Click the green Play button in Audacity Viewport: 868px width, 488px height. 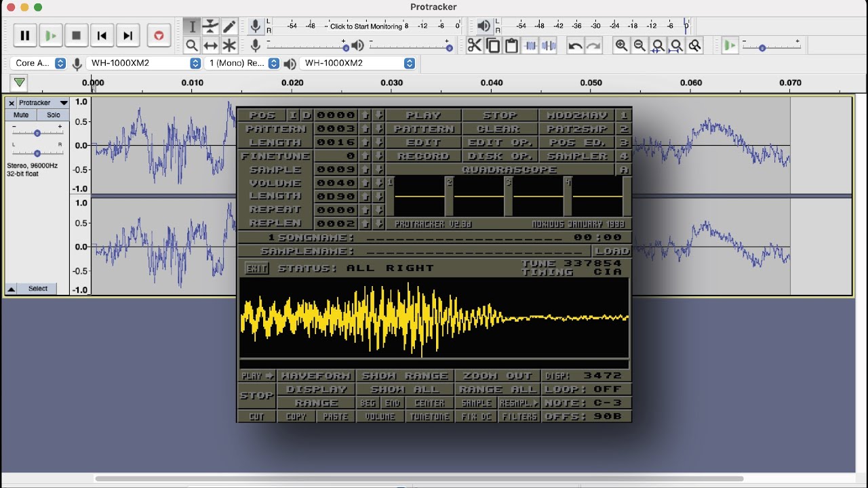point(51,36)
